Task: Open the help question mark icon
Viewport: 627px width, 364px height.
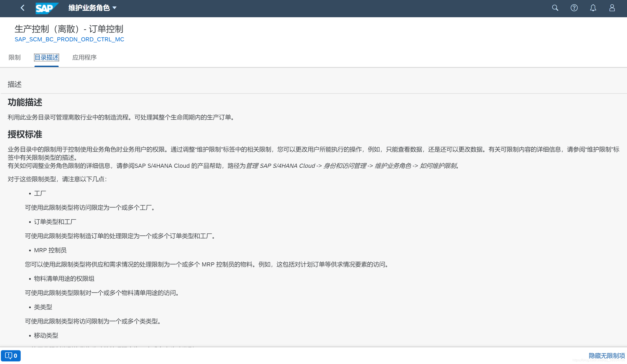Action: (x=574, y=8)
